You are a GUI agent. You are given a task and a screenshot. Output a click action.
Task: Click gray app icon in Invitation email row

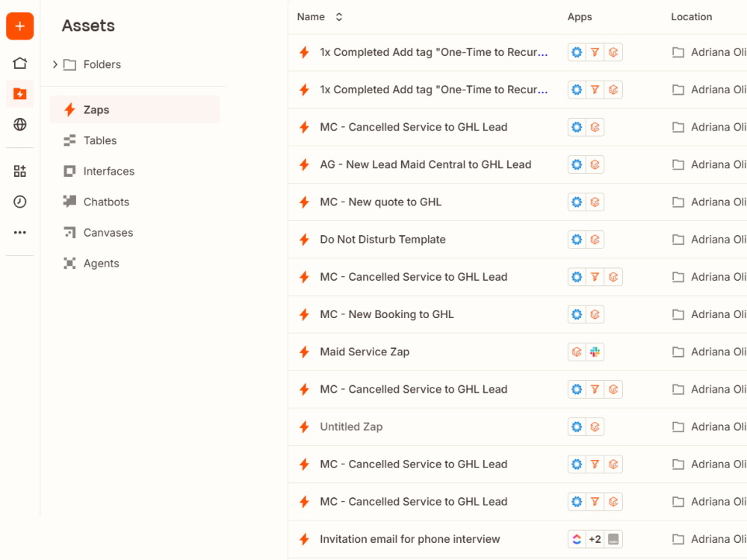613,539
